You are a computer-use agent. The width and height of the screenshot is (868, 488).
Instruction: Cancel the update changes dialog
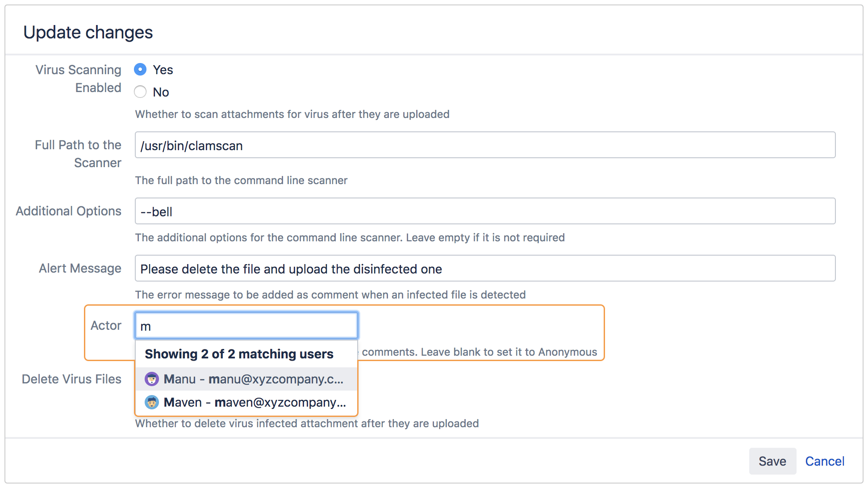(824, 461)
